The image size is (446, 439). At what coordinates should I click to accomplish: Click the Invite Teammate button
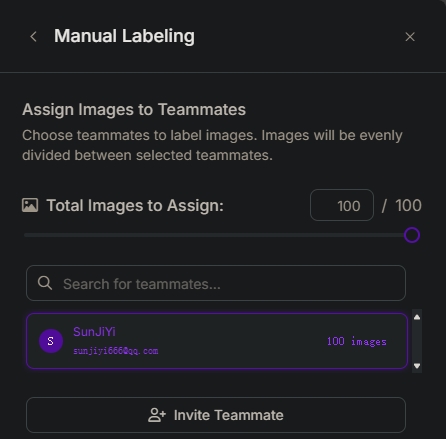tap(216, 415)
